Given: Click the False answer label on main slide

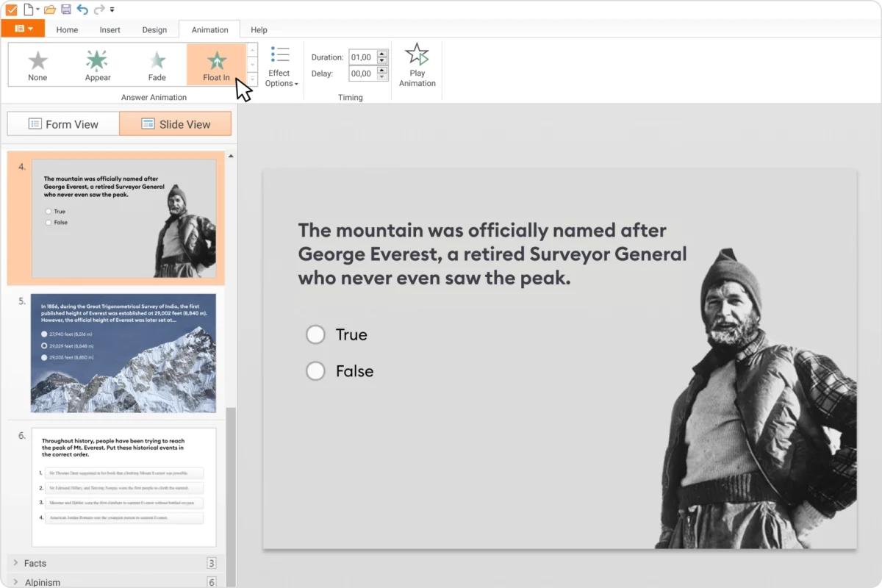Looking at the screenshot, I should pos(355,371).
